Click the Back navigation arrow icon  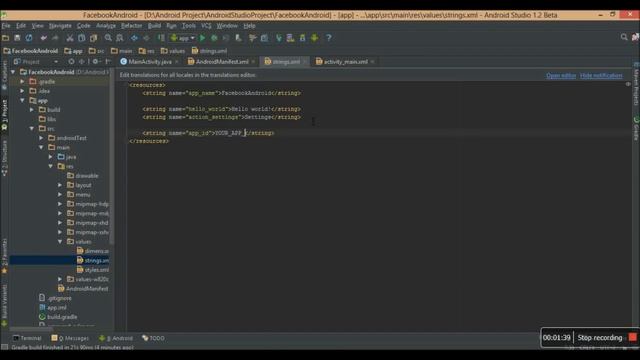tap(134, 38)
